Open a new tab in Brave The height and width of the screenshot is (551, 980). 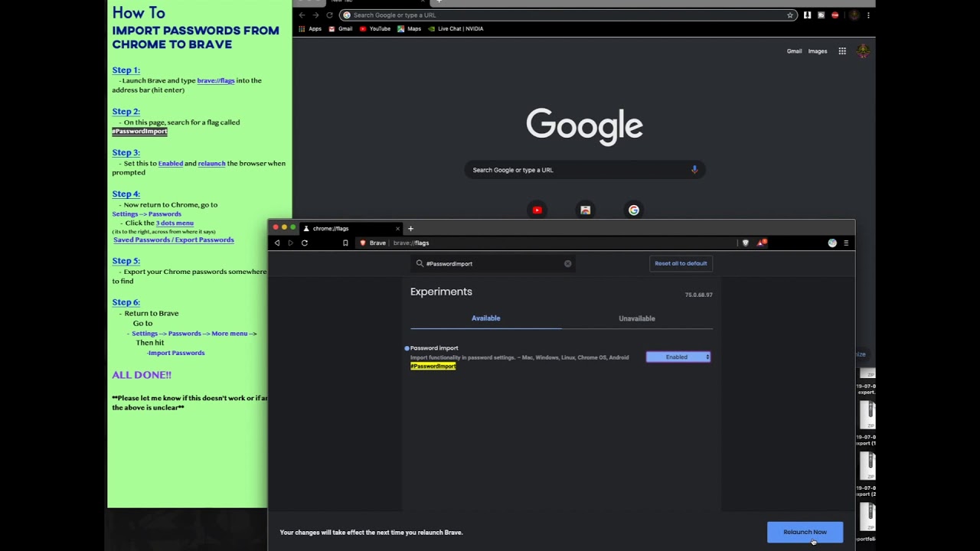[410, 228]
